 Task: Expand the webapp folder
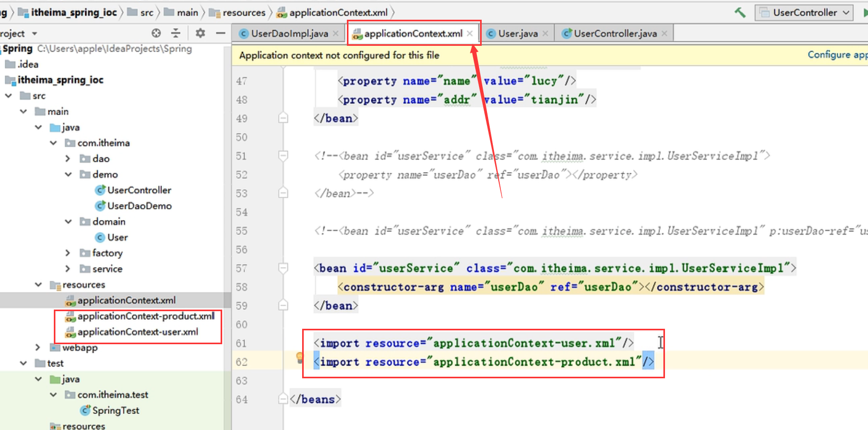[x=38, y=347]
